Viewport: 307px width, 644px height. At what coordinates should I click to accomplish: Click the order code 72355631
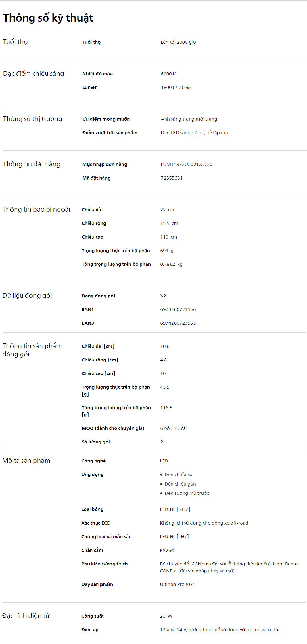(x=172, y=178)
